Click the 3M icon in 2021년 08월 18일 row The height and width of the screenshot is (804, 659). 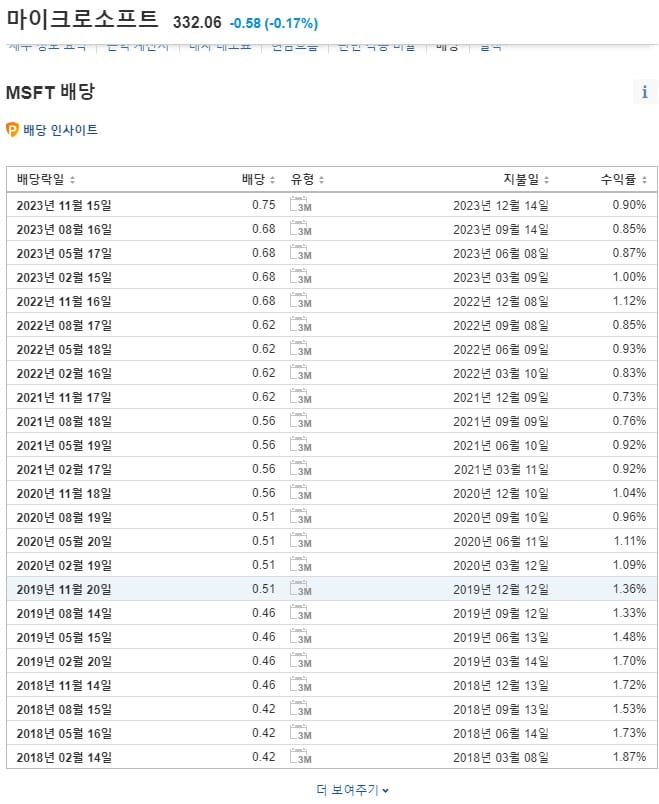[301, 420]
